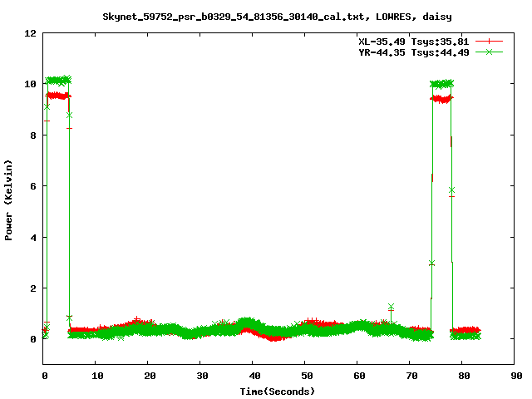This screenshot has height=399, width=532.
Task: Click the plot title with the Skynet_59752 filename
Action: click(277, 17)
